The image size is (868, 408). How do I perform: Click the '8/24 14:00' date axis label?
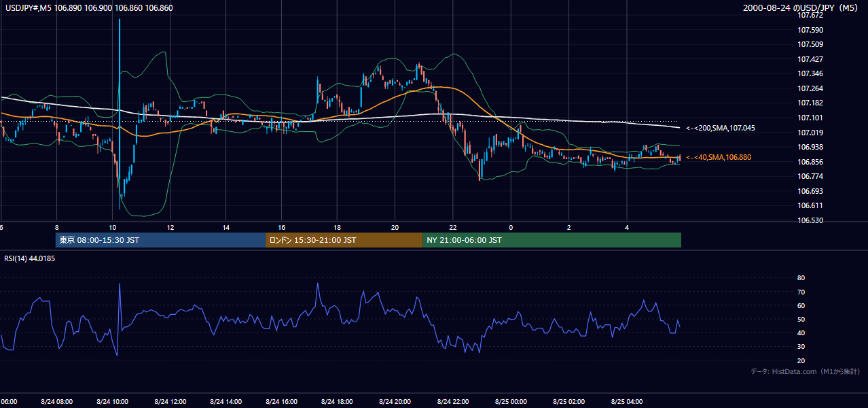click(x=225, y=401)
